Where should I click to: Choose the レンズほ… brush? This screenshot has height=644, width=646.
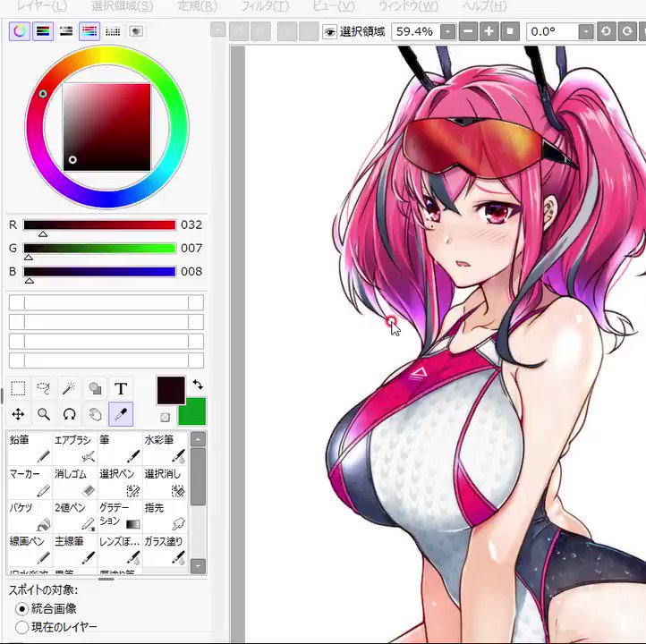click(x=120, y=550)
